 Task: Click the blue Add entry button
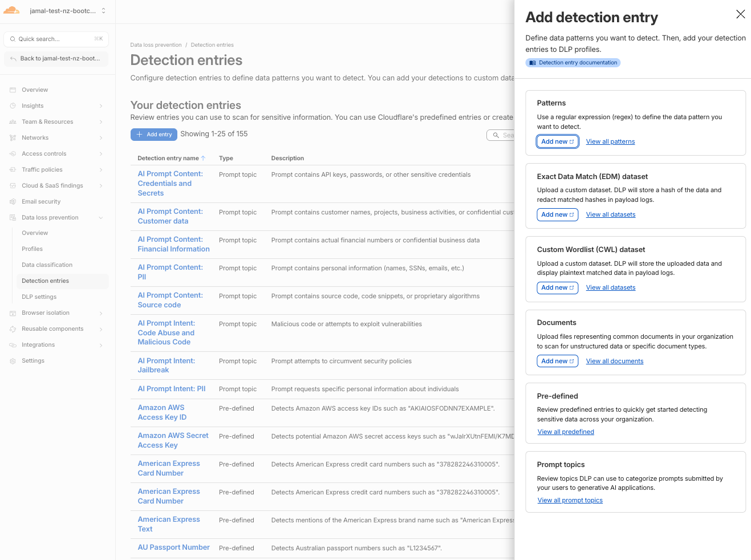click(153, 134)
